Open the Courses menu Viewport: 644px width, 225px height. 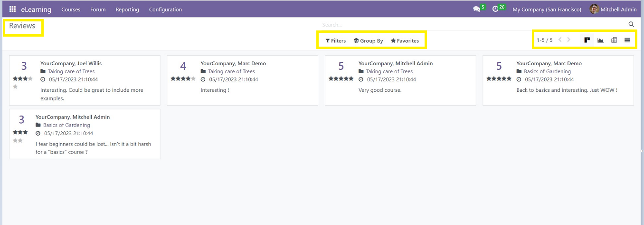tap(71, 10)
